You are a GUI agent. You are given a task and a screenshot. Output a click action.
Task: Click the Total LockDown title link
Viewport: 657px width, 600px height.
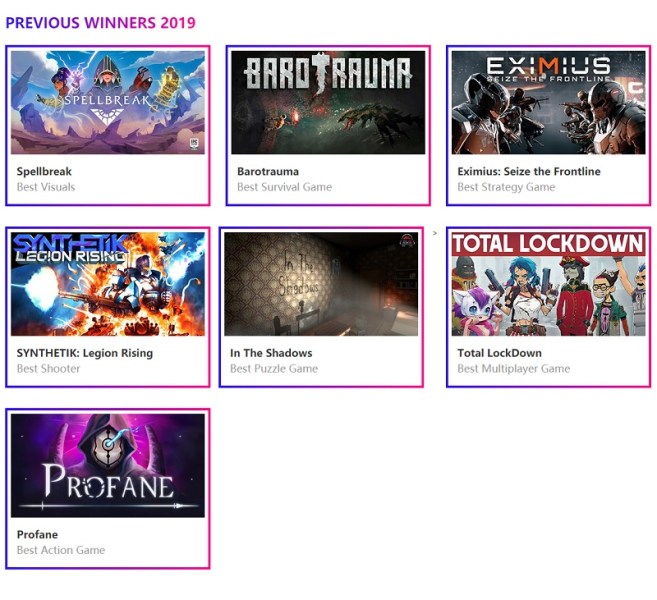[499, 353]
